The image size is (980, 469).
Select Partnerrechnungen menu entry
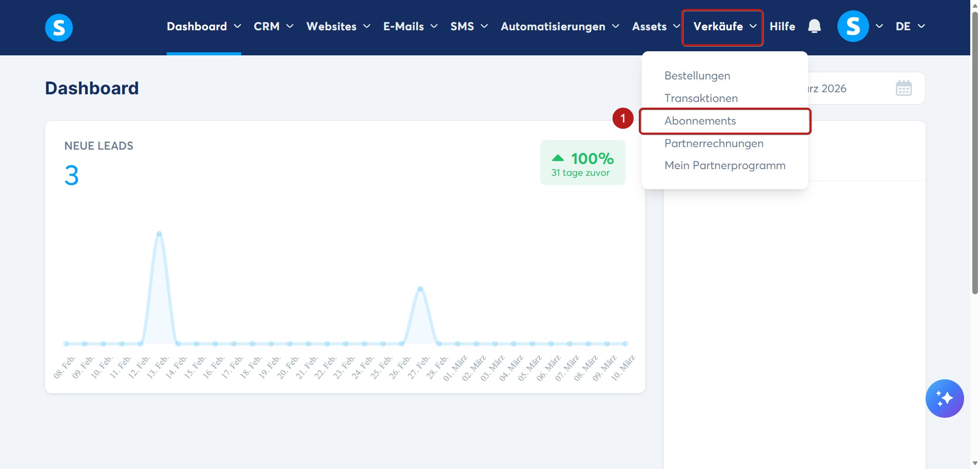click(x=714, y=144)
